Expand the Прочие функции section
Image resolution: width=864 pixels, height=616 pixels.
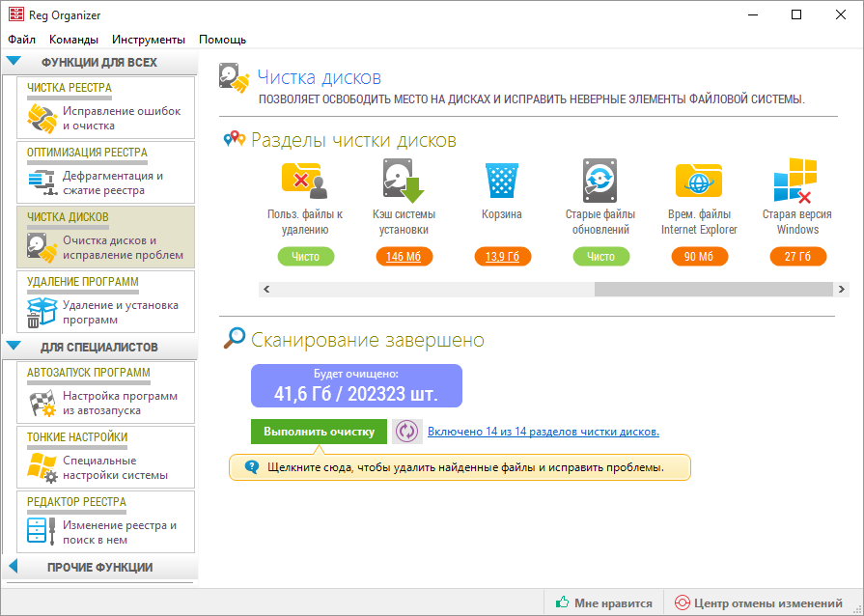point(14,567)
